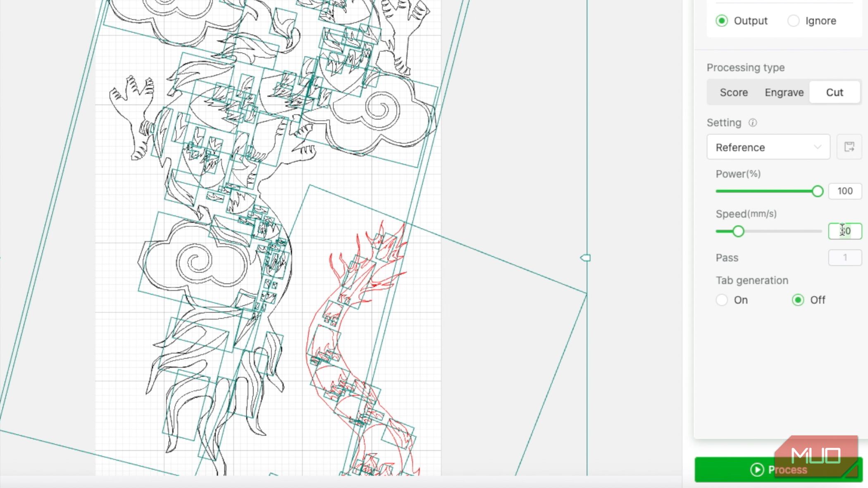Open the Reference settings dropdown
This screenshot has height=488, width=868.
769,147
